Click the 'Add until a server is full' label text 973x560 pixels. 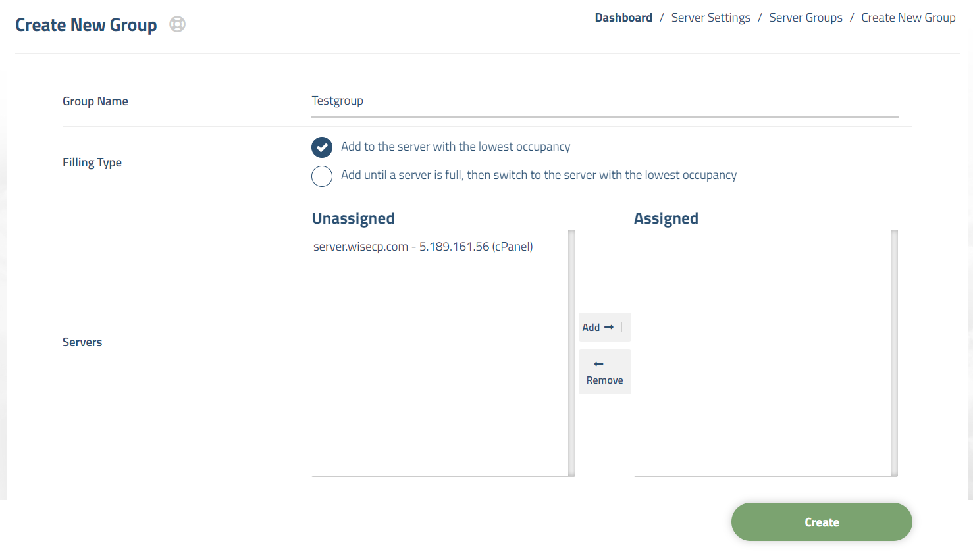point(538,175)
